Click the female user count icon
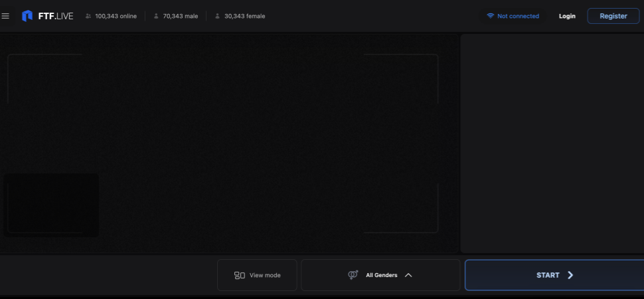This screenshot has width=644, height=299. tap(217, 16)
